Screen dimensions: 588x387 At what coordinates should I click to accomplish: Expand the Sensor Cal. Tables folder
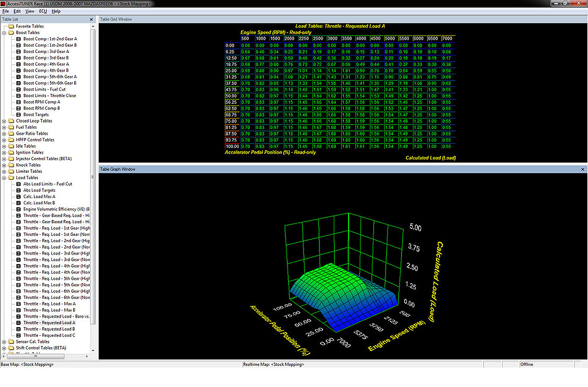[x=4, y=341]
